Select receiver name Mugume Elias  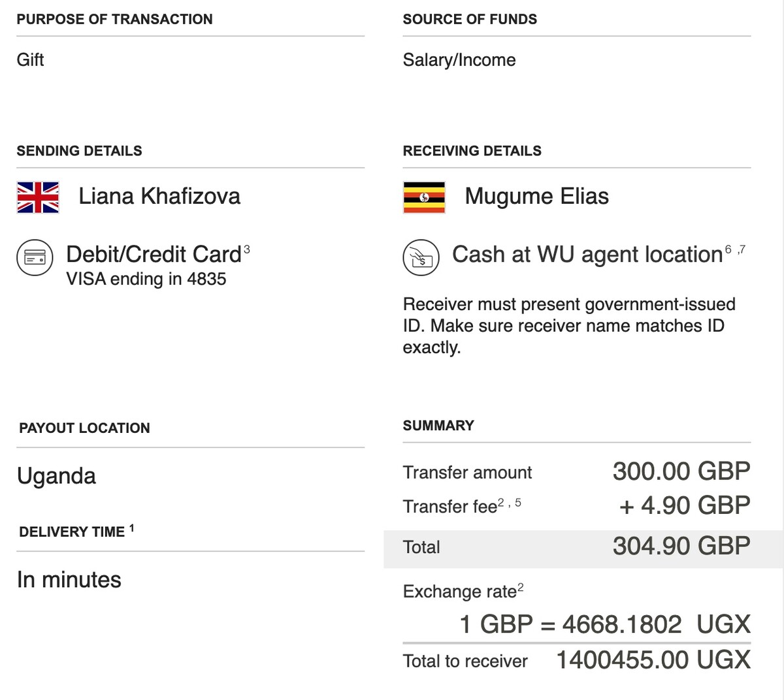click(x=536, y=196)
